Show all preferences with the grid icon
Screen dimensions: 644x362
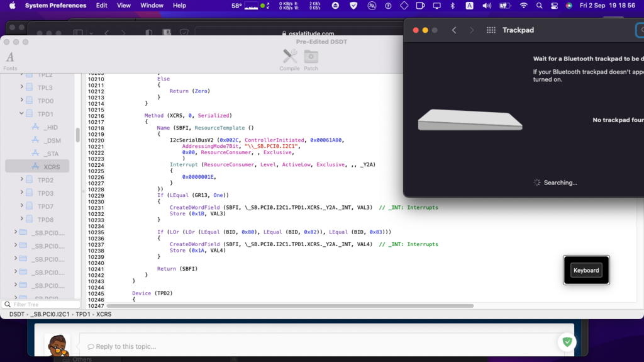pyautogui.click(x=491, y=30)
